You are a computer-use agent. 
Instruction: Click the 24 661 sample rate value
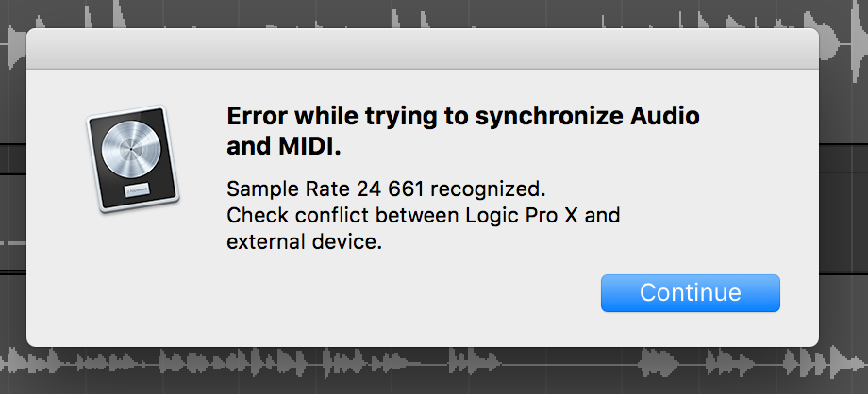391,189
